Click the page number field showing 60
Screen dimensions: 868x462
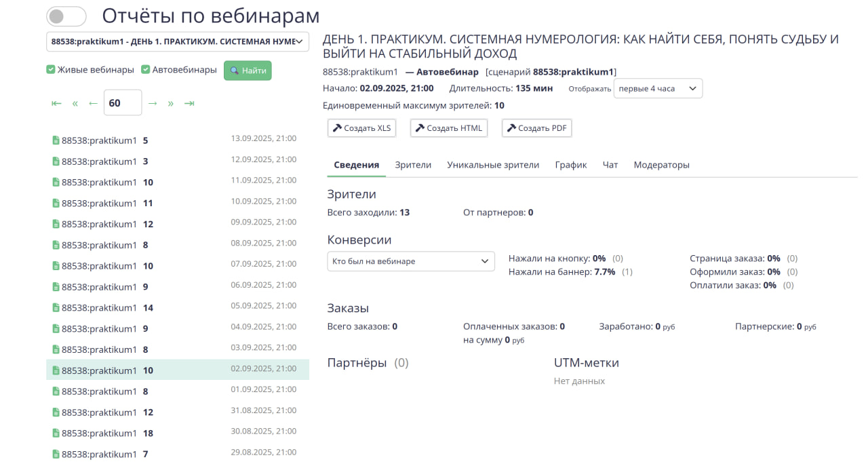click(x=122, y=103)
